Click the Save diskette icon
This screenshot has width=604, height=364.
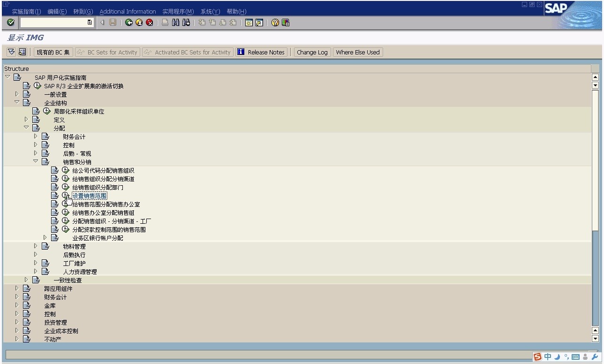(x=113, y=23)
